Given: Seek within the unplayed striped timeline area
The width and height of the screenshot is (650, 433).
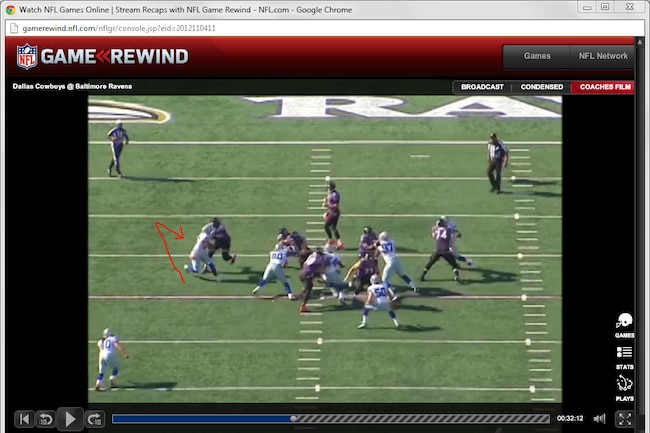Looking at the screenshot, I should click(423, 419).
